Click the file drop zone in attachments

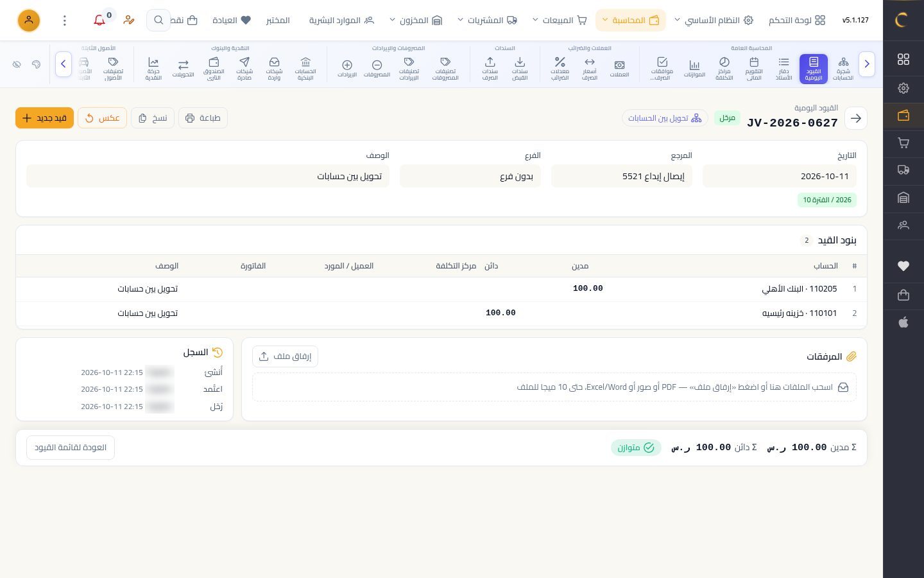pyautogui.click(x=554, y=387)
